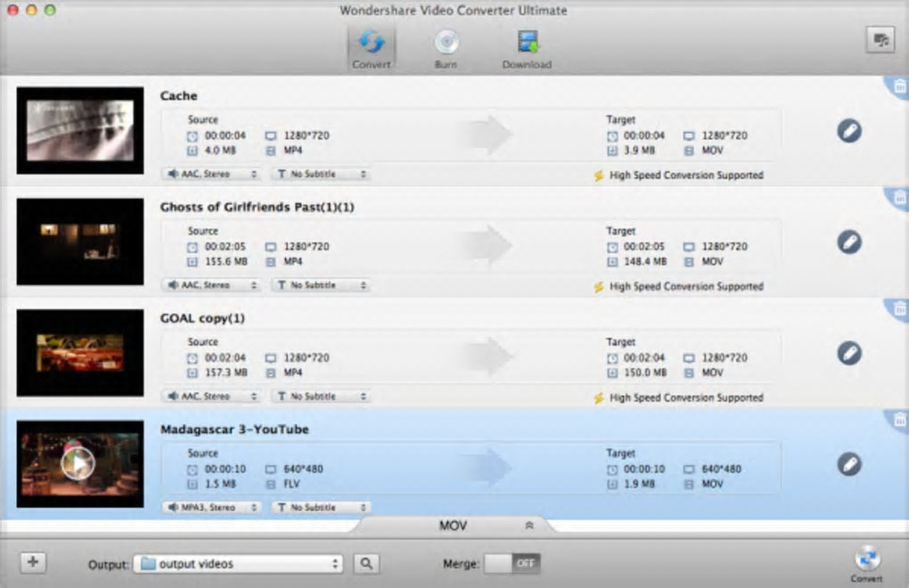The width and height of the screenshot is (909, 588).
Task: Click High Speed Conversion Supported for Cache
Action: point(686,175)
